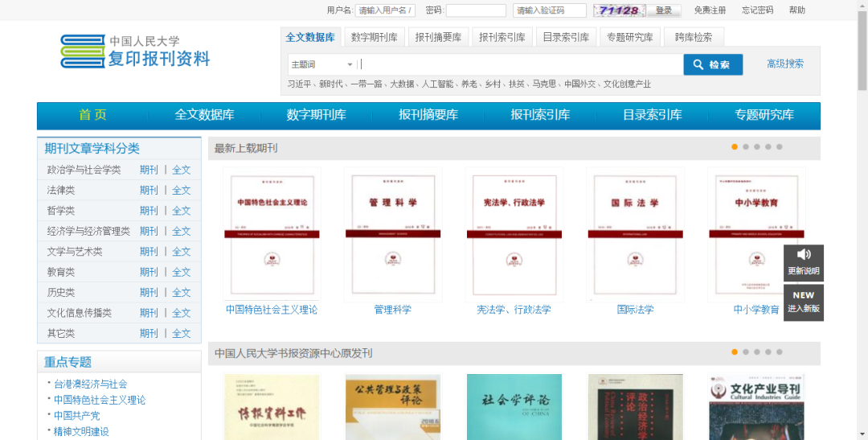Click the magnifier 检索 search button

coord(713,64)
